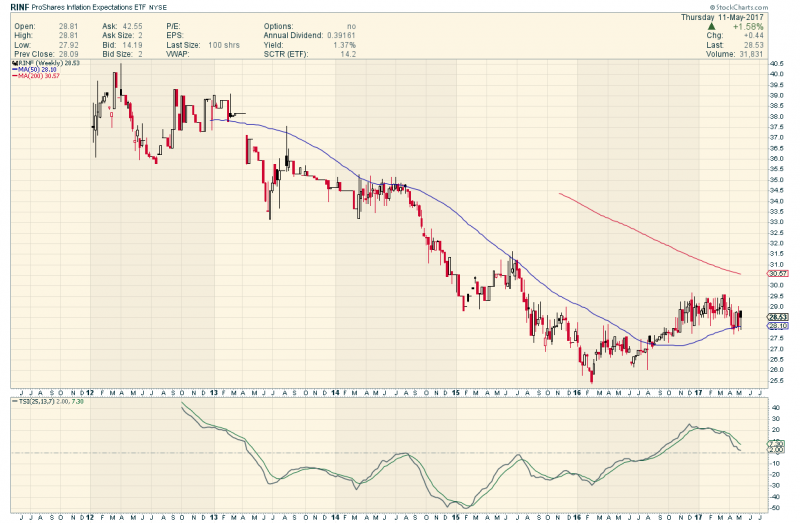Click the Open value 28.81

coord(68,26)
